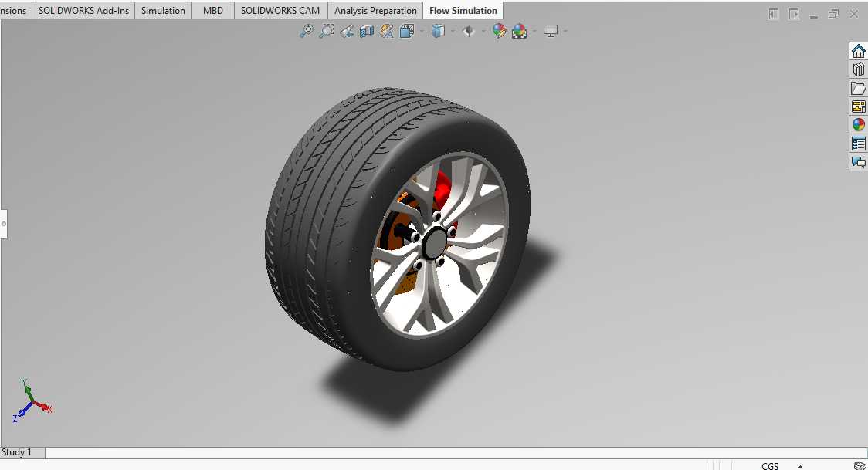Click the Edit Appearance color ball icon
This screenshot has height=470, width=868.
tap(500, 31)
